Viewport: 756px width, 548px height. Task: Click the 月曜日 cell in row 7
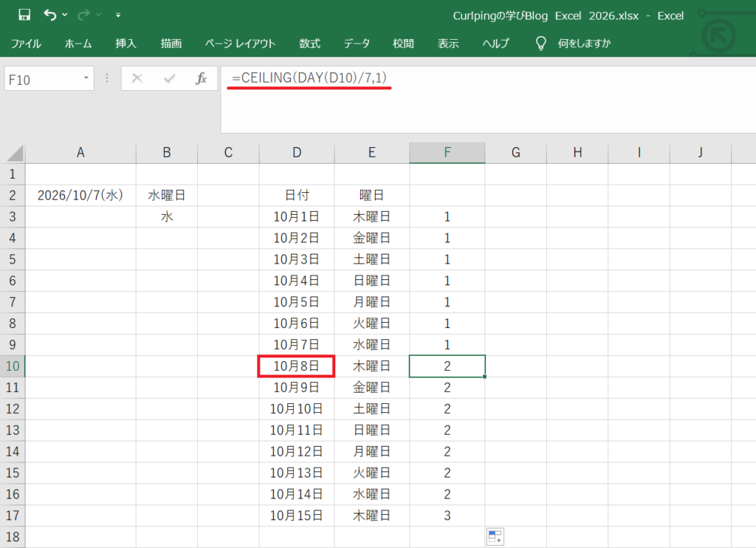[372, 302]
